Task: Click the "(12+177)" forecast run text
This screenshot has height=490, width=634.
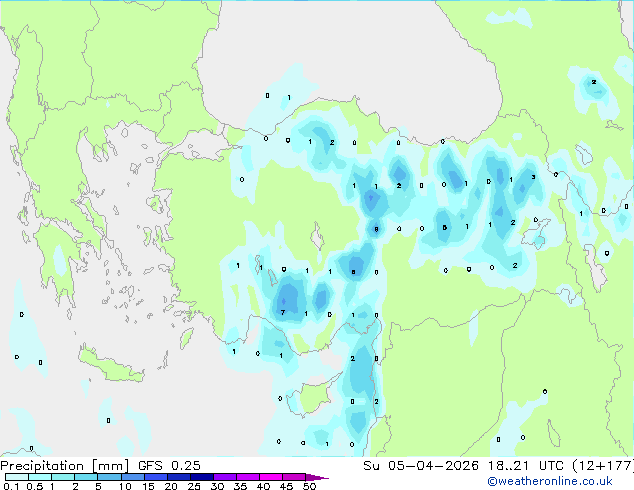Action: tap(603, 466)
